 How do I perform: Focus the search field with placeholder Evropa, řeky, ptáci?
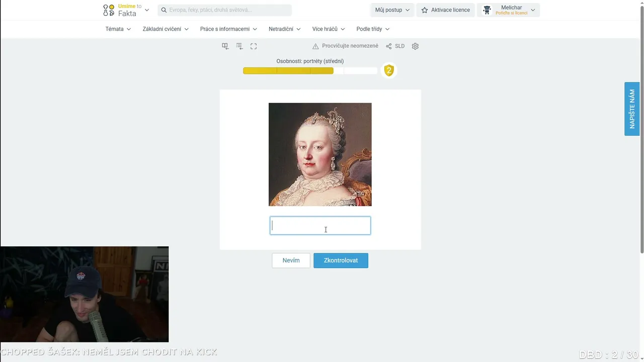[x=224, y=10]
